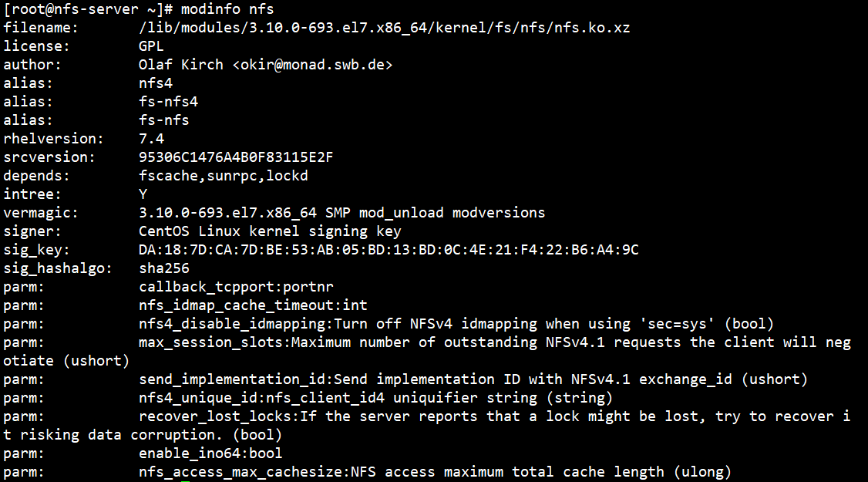Click the nfs_idmap_cache_timeout:int parameter
The width and height of the screenshot is (868, 482).
tap(253, 305)
